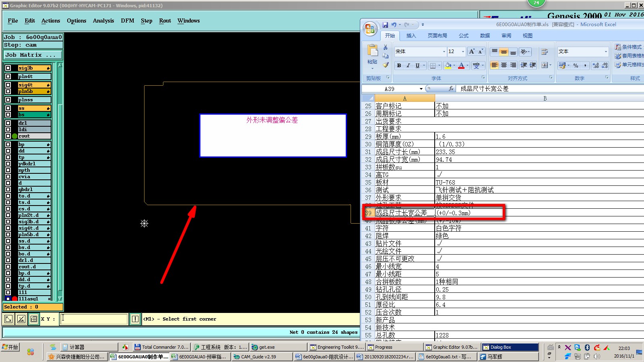Apply top vertical alignment
The width and height of the screenshot is (644, 362).
point(495,51)
